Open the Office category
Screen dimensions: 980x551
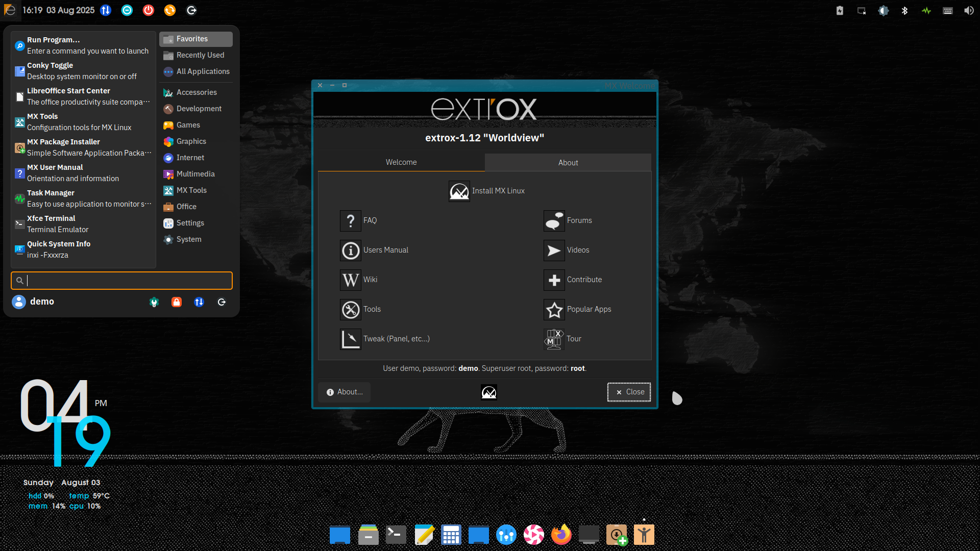coord(196,207)
